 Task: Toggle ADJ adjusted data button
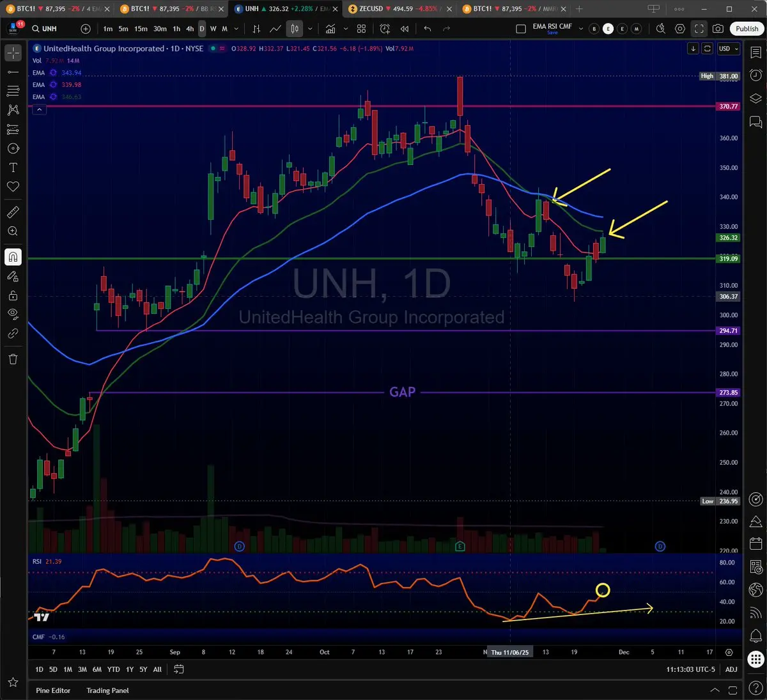click(731, 669)
